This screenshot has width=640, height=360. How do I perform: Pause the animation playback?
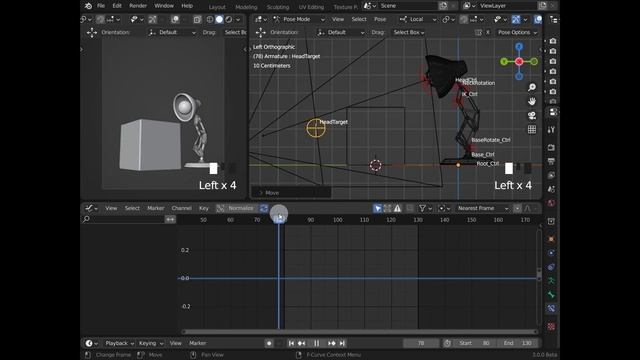[316, 343]
